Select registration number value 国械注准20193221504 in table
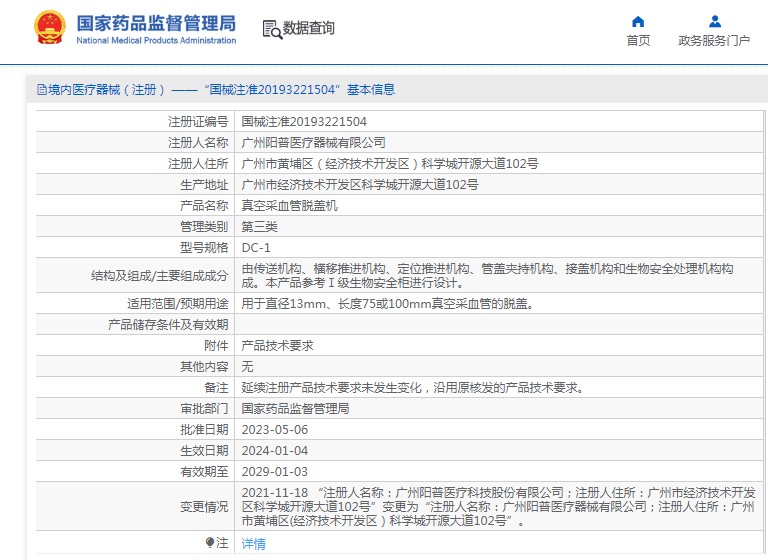 click(304, 122)
